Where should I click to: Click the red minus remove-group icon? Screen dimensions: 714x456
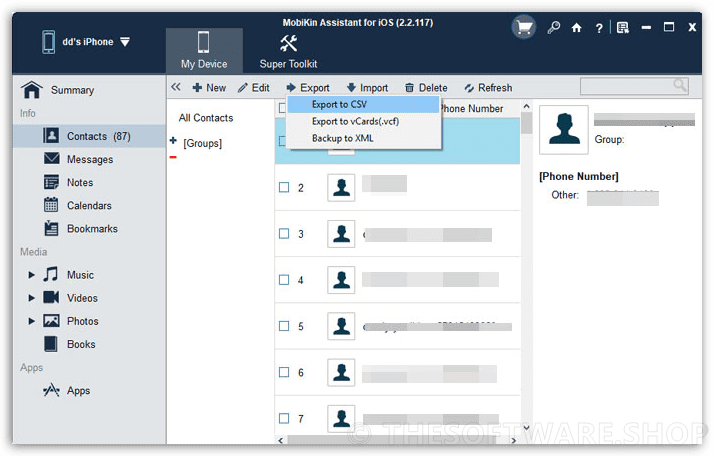tap(173, 157)
